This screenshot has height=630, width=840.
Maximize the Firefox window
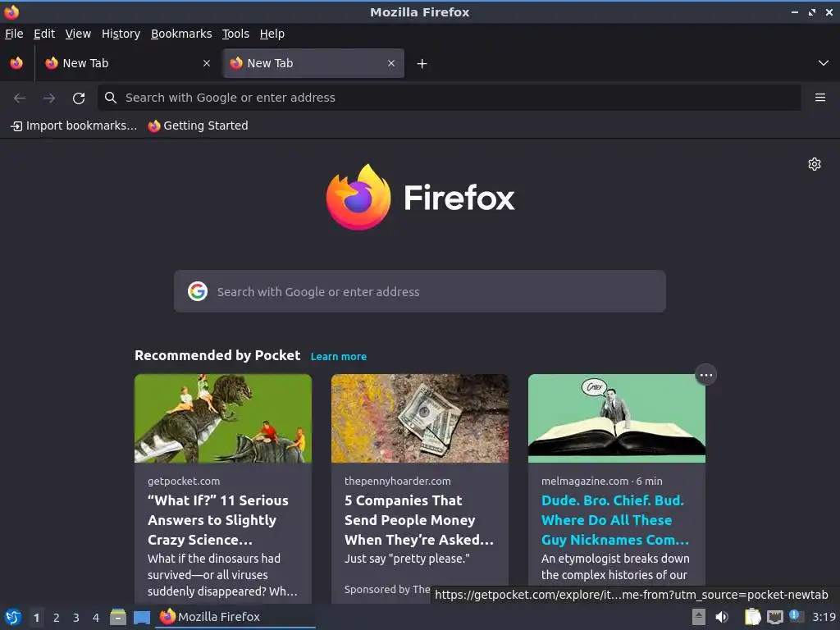812,11
